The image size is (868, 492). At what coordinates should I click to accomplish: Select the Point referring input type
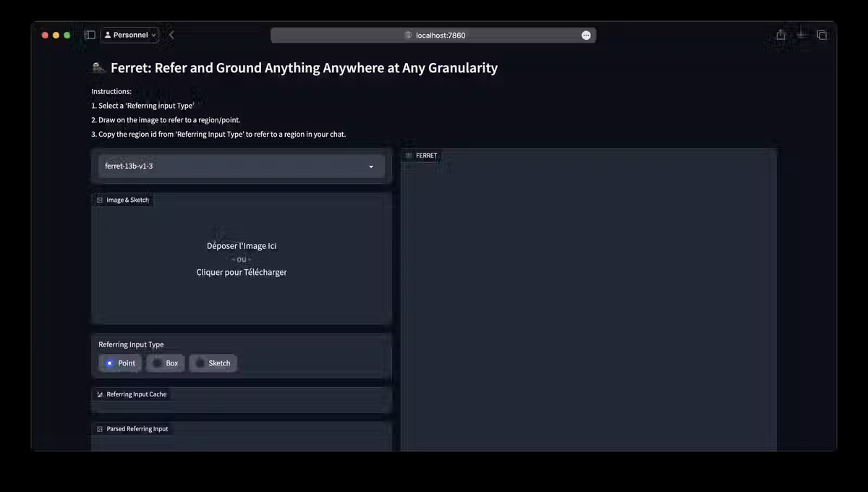coord(120,363)
